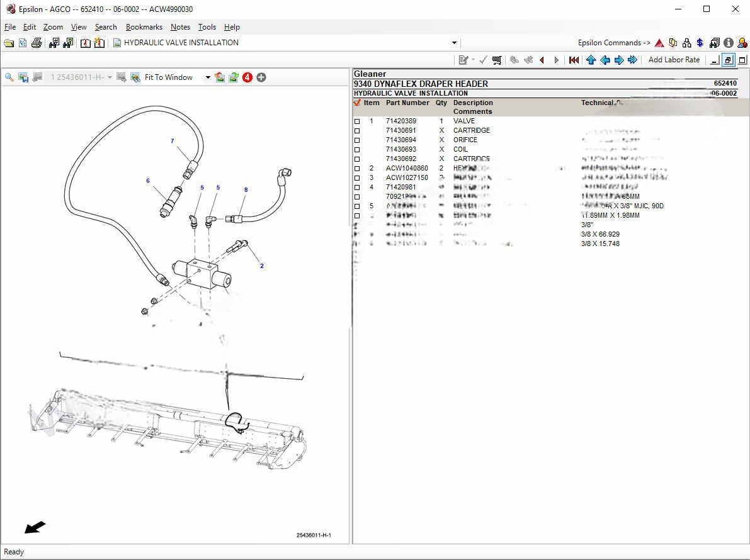Screen dimensions: 750x560
Task: Click the magnifier icon above the diagram
Action: coord(9,77)
